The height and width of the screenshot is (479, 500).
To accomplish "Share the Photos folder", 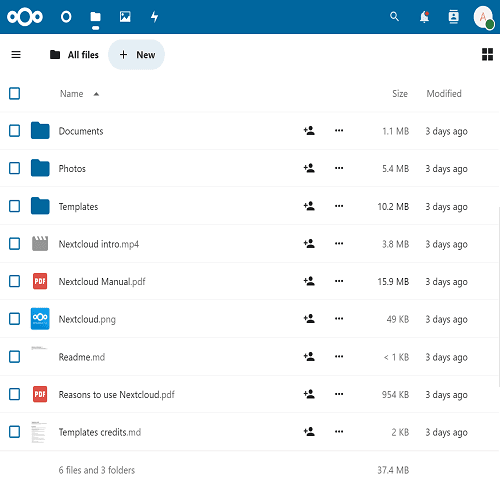I will pyautogui.click(x=309, y=168).
